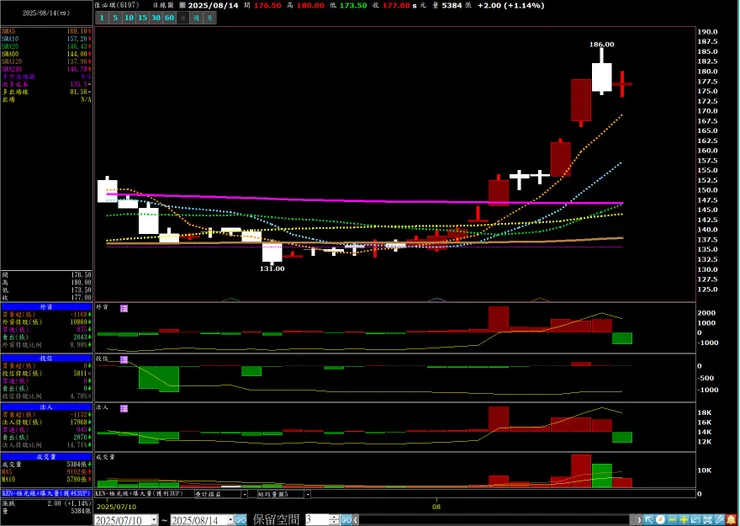
Task: Click the tallest red volume bar
Action: click(581, 471)
